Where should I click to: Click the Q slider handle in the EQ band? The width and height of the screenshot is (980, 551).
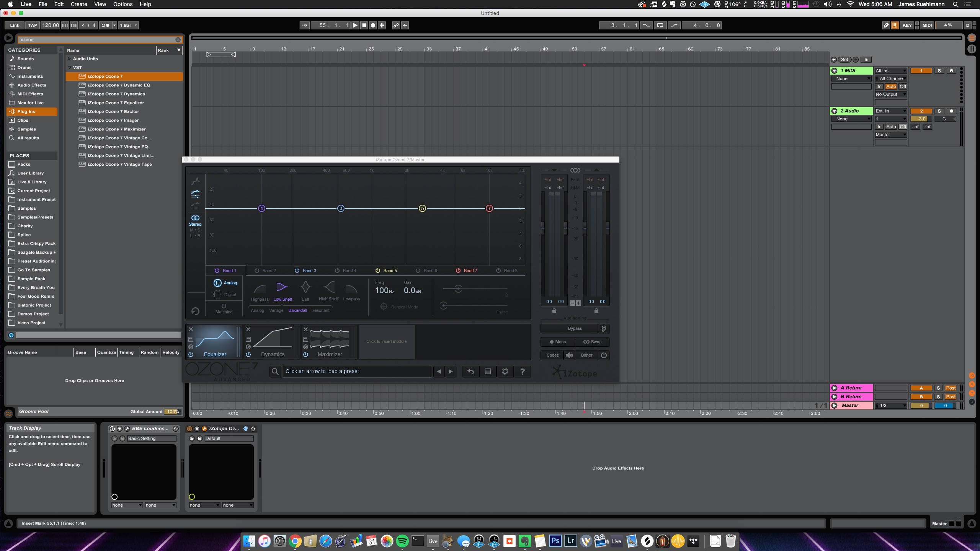coord(458,289)
